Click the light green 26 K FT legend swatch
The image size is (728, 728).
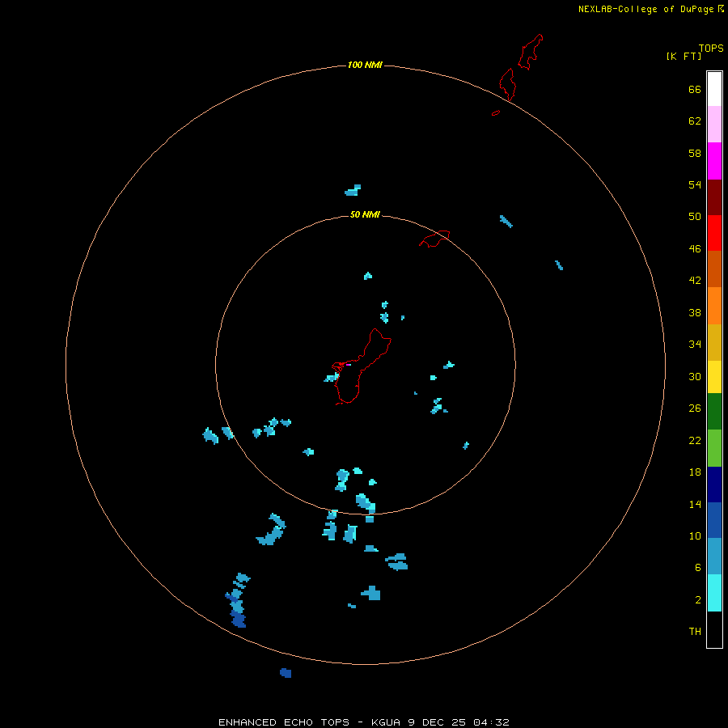tap(714, 448)
